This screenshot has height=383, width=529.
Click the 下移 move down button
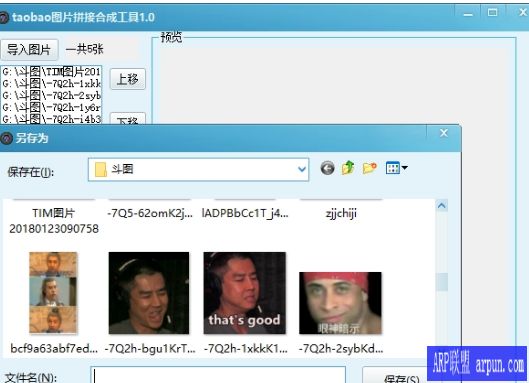point(128,119)
